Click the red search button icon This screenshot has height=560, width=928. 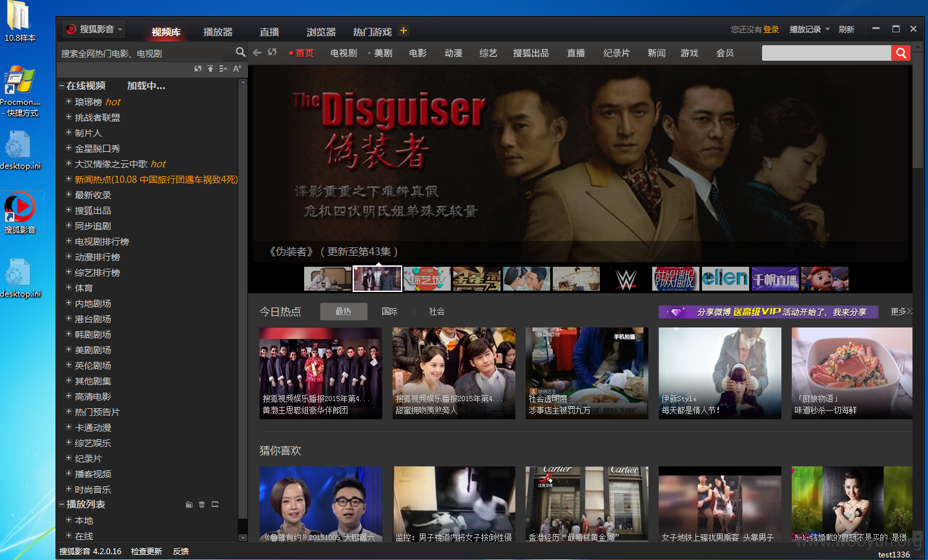(x=901, y=53)
